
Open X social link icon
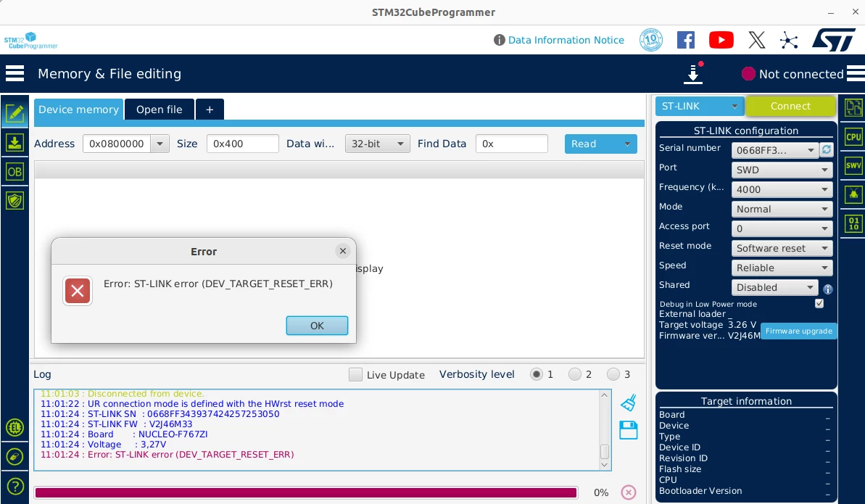757,40
